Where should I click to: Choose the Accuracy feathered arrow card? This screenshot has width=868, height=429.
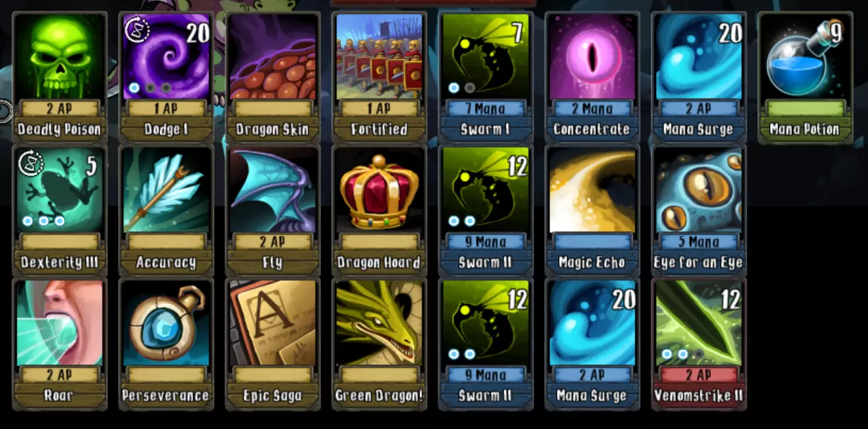click(166, 210)
